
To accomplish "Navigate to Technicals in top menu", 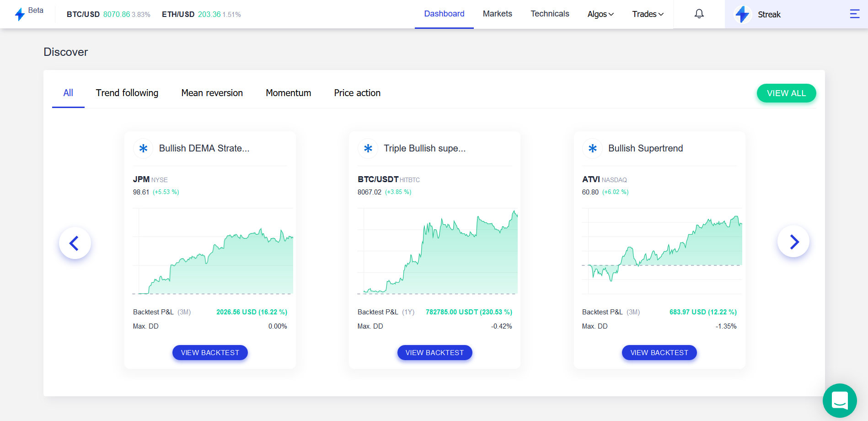I will (x=550, y=14).
